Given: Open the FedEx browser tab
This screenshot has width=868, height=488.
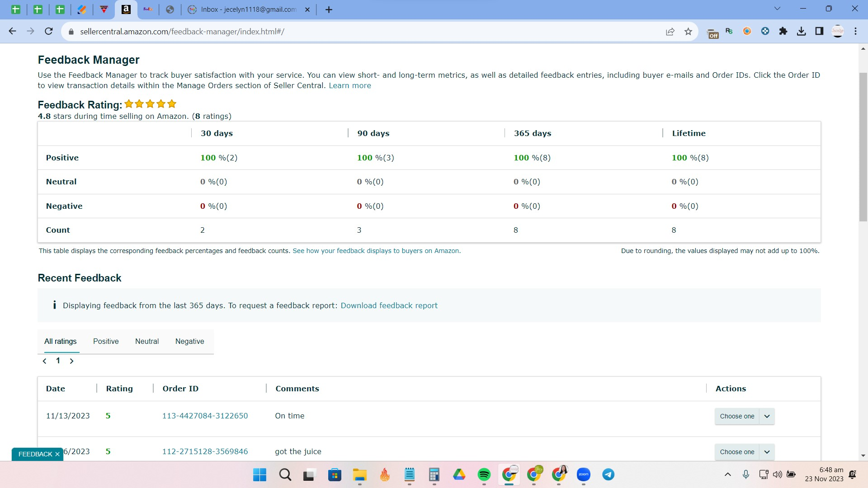Looking at the screenshot, I should [148, 9].
